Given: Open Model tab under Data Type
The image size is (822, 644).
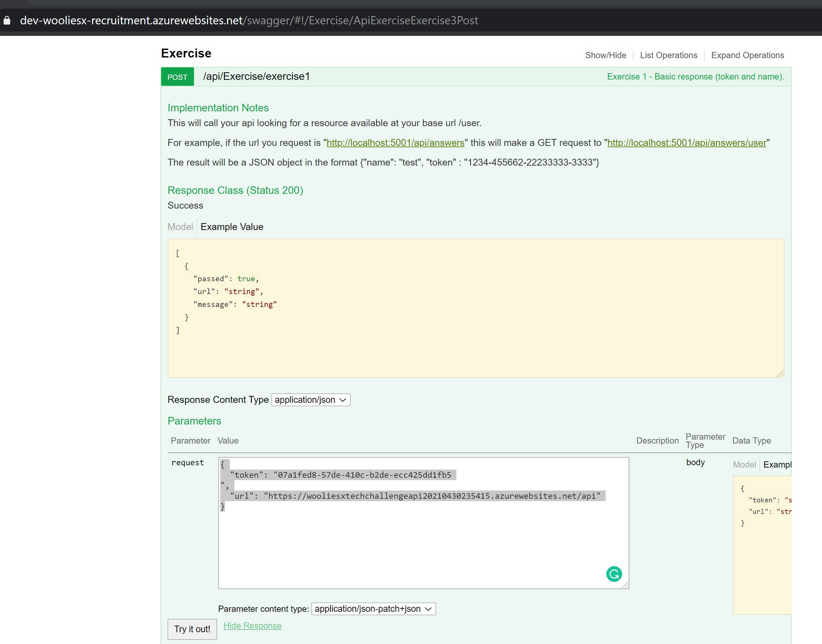Looking at the screenshot, I should tap(744, 465).
